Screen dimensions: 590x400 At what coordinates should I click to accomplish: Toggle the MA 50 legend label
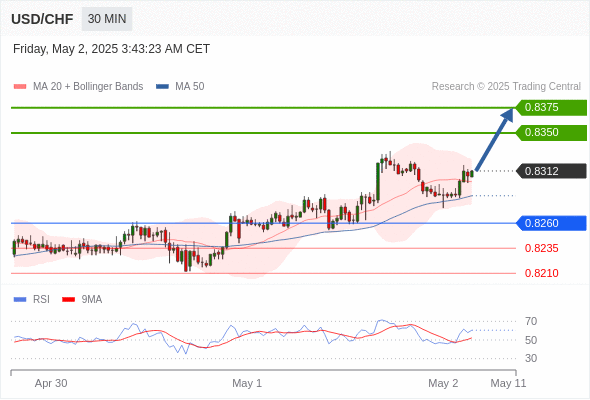click(190, 87)
